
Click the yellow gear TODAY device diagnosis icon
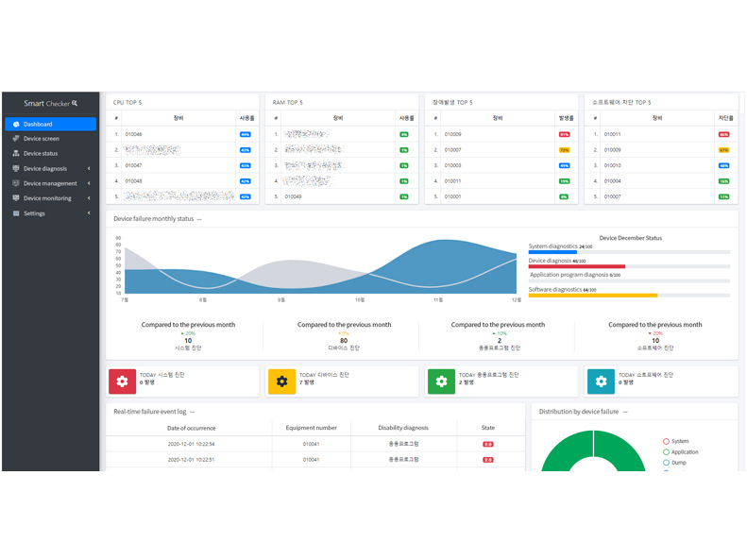click(x=282, y=382)
